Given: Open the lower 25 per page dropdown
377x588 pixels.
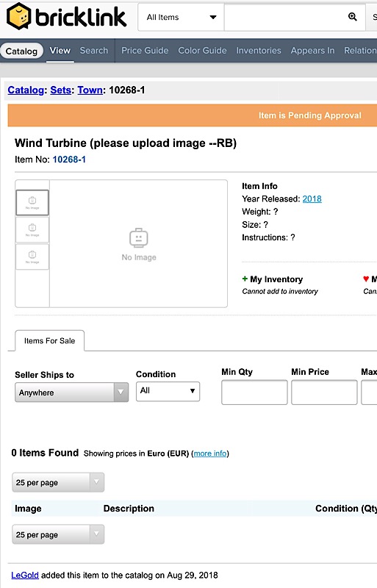Looking at the screenshot, I should (58, 534).
